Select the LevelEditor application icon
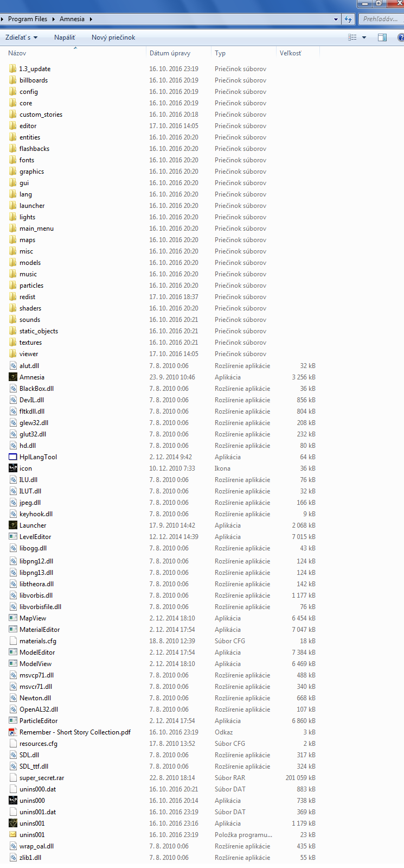The height and width of the screenshot is (868, 404). click(13, 537)
